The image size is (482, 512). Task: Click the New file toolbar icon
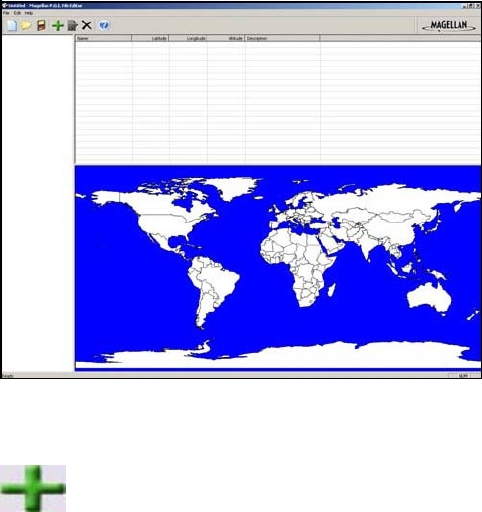12,26
